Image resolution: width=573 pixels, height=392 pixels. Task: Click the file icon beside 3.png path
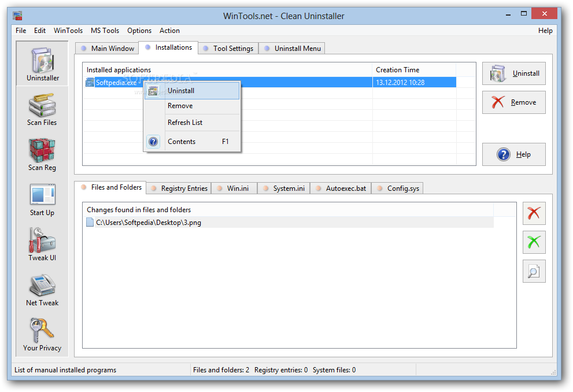coord(90,222)
